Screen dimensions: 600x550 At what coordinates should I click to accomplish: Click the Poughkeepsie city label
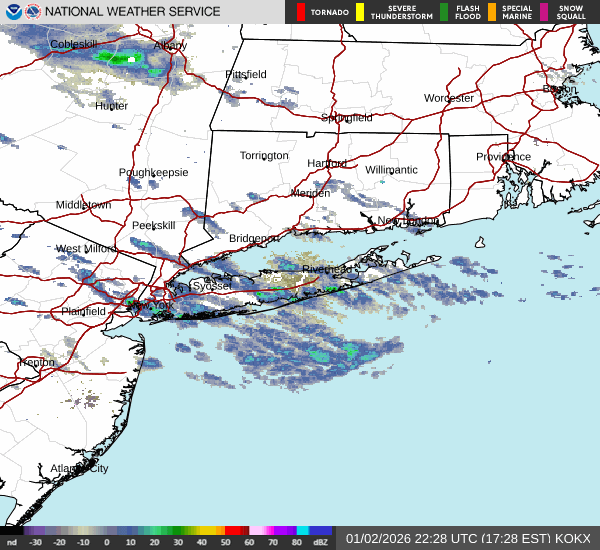(x=153, y=173)
